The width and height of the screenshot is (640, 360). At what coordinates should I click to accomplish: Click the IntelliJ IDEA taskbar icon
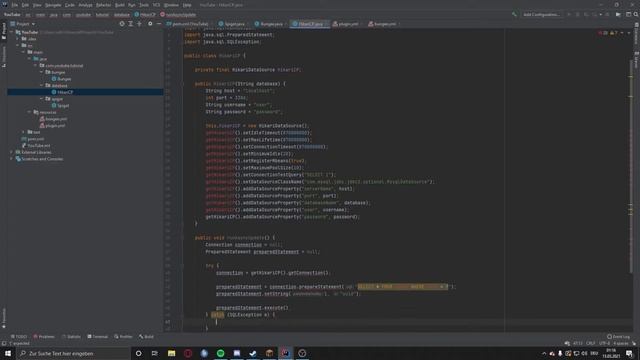click(x=286, y=353)
